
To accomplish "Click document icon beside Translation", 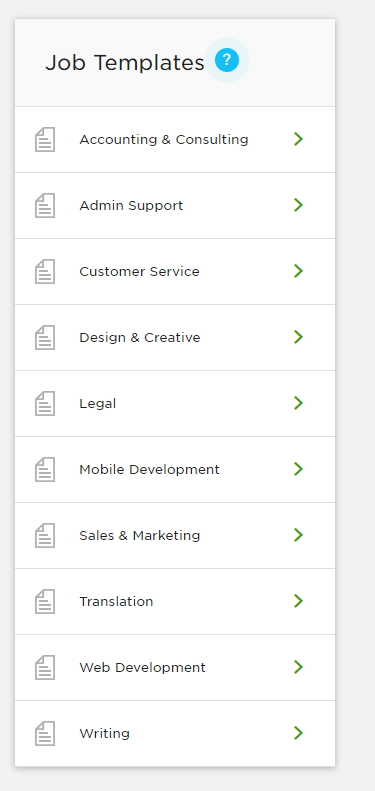I will [x=45, y=601].
